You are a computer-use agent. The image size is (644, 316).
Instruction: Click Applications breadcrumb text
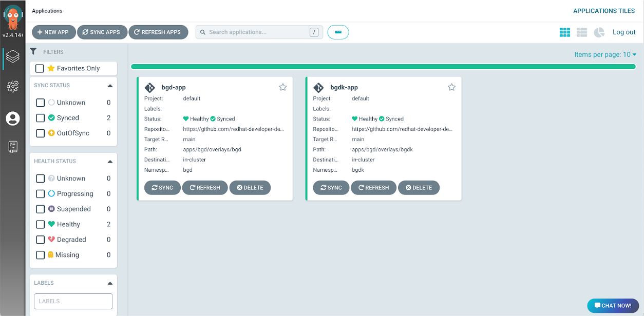(47, 11)
